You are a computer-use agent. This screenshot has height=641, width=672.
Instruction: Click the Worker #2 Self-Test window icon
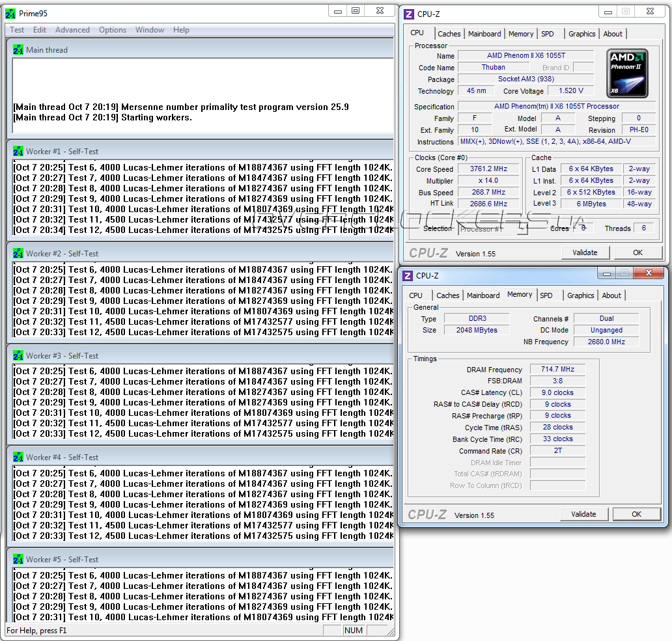pyautogui.click(x=18, y=254)
